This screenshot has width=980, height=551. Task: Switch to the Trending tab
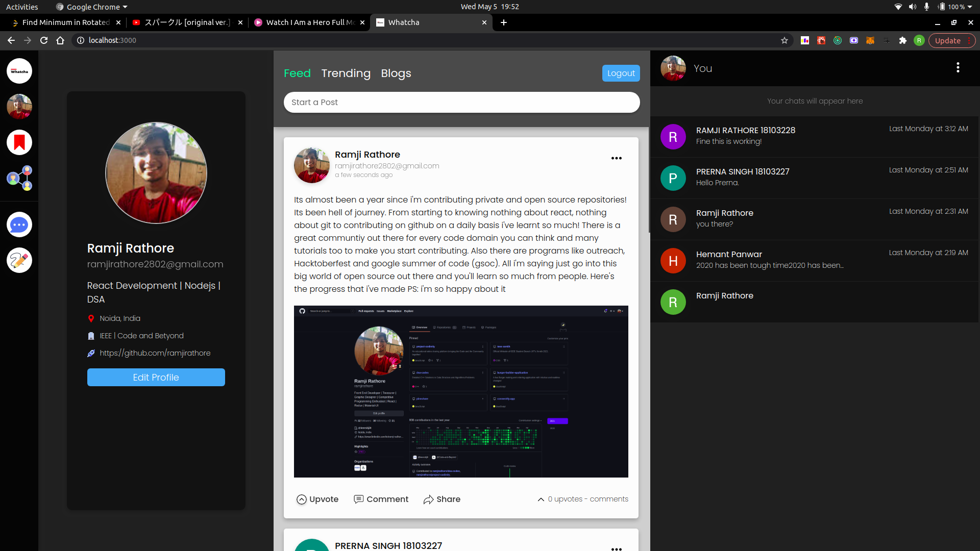pyautogui.click(x=346, y=73)
